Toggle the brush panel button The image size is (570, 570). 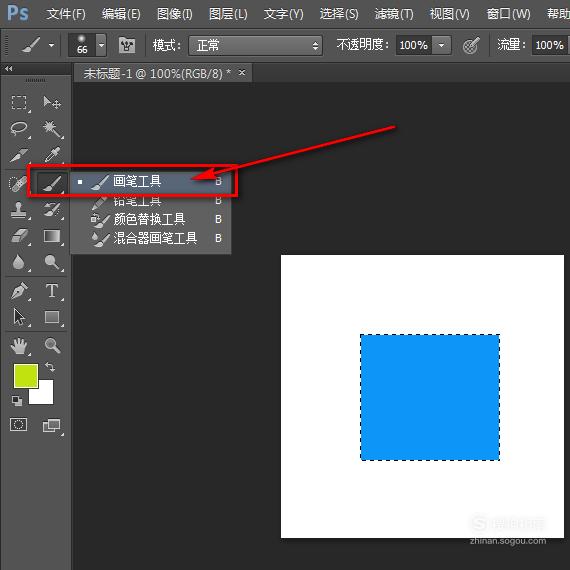(x=127, y=45)
